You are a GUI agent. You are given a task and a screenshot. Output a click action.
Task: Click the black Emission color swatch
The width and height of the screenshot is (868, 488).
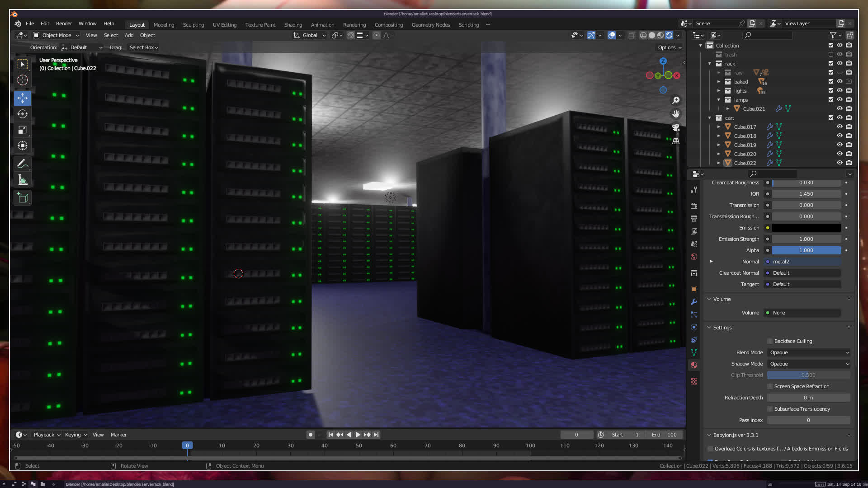(806, 228)
